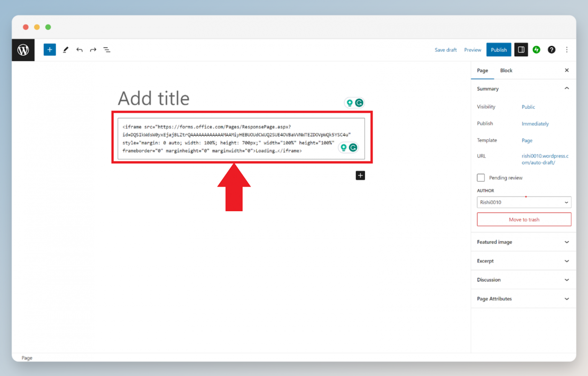The height and width of the screenshot is (376, 588).
Task: Click the Save draft link
Action: pos(446,50)
